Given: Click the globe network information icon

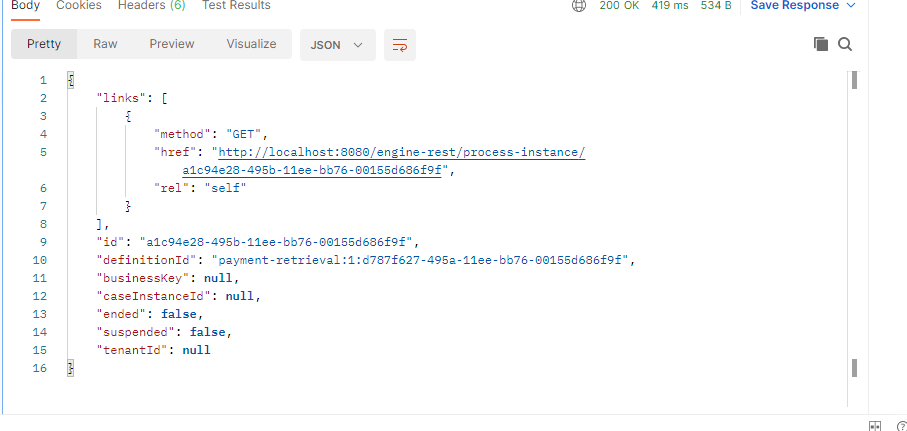Looking at the screenshot, I should [x=578, y=5].
